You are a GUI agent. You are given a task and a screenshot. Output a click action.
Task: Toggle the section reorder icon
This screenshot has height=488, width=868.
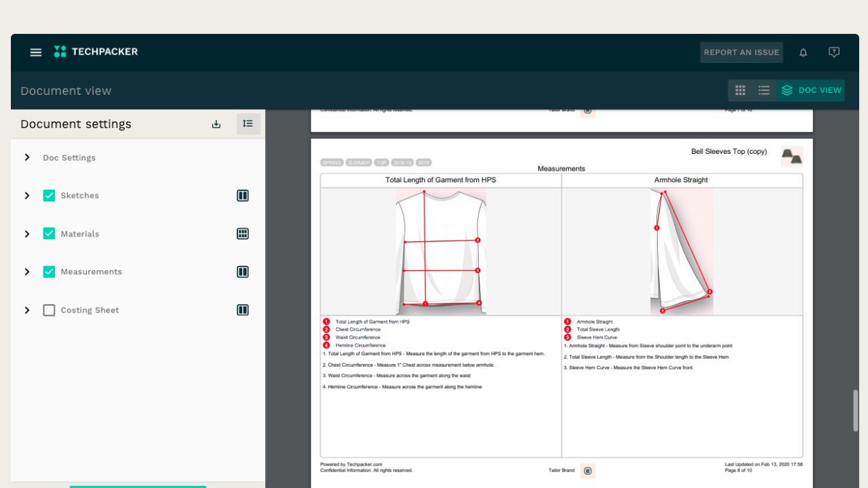click(x=248, y=124)
